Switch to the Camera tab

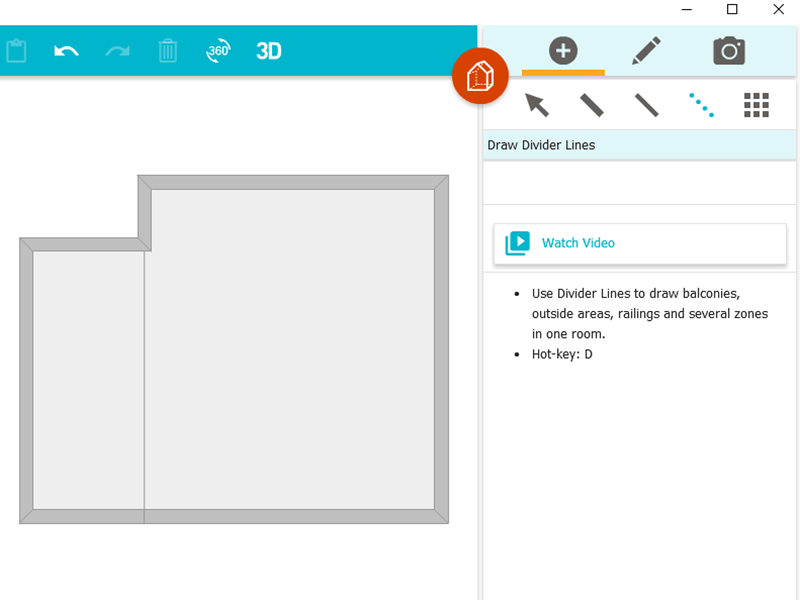pyautogui.click(x=729, y=50)
